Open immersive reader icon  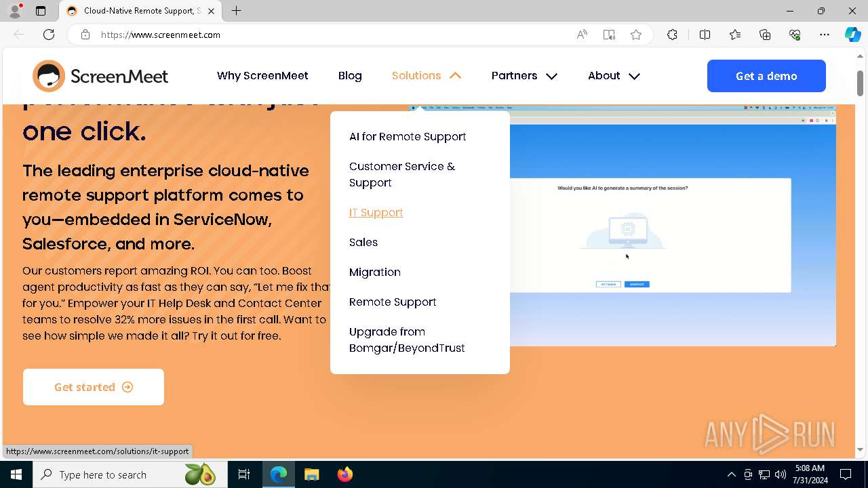click(609, 35)
